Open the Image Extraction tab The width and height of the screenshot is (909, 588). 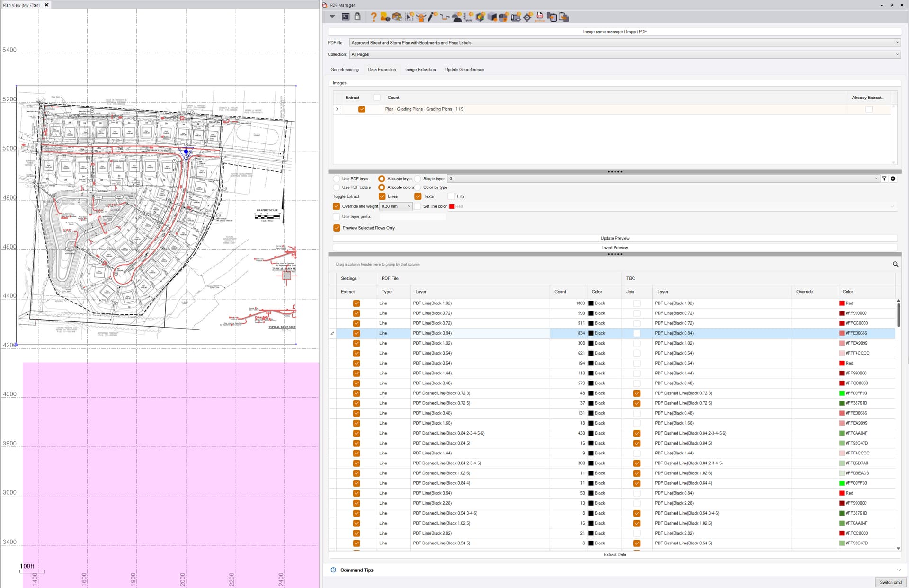point(420,70)
